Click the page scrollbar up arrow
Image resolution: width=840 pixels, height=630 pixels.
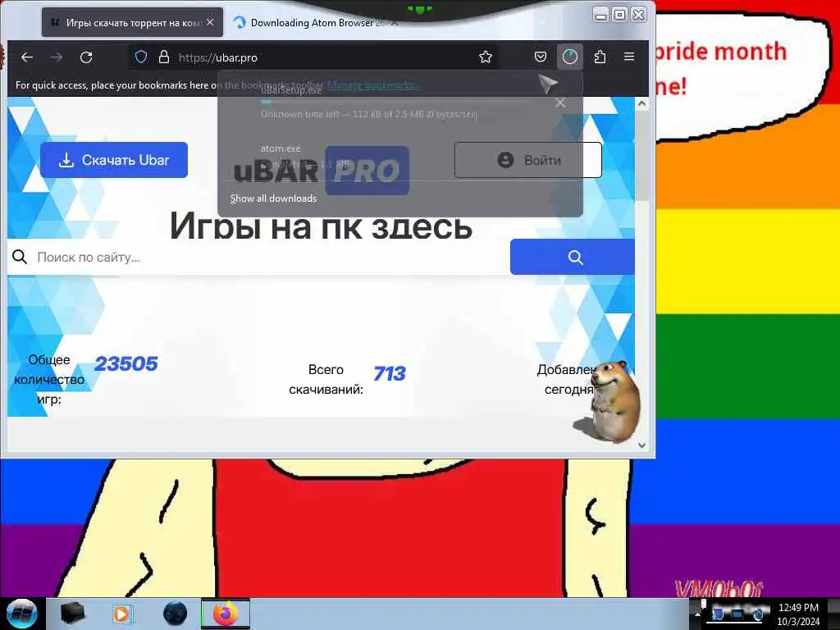641,103
